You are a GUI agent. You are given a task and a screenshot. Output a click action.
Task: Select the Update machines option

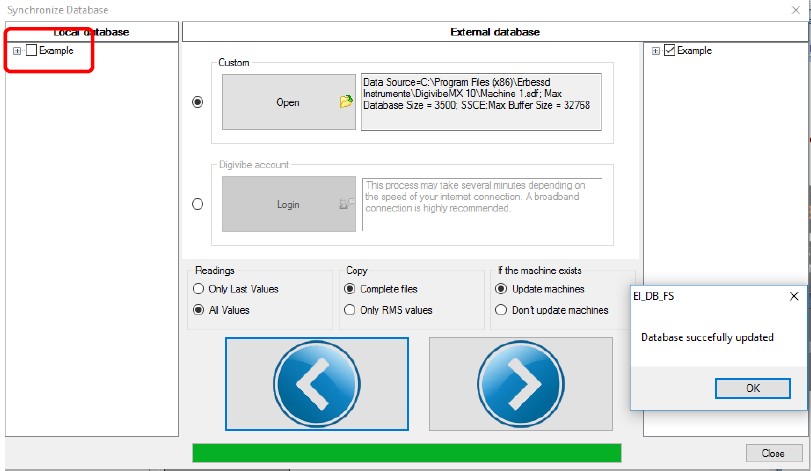click(x=501, y=288)
